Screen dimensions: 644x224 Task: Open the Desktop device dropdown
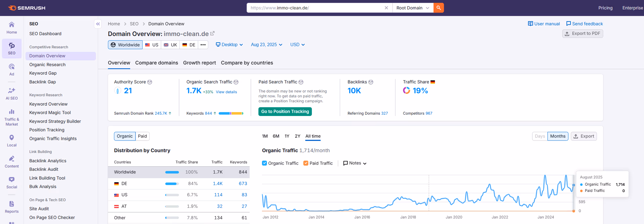229,45
